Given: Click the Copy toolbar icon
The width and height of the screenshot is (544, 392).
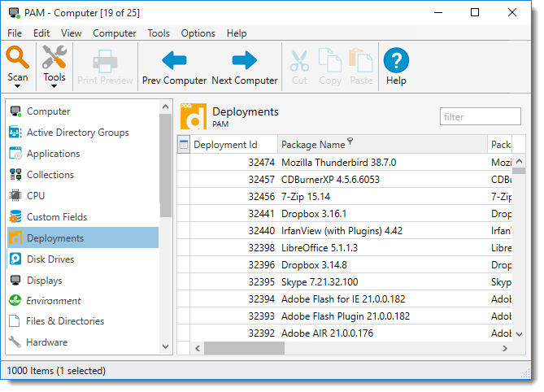Looking at the screenshot, I should (x=330, y=60).
